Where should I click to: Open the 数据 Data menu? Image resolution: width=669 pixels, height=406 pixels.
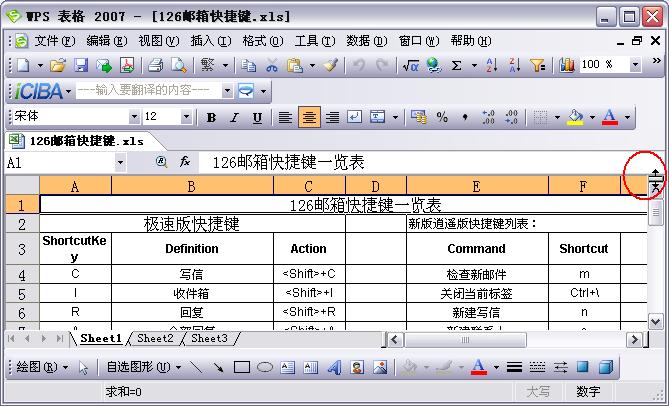tap(366, 41)
